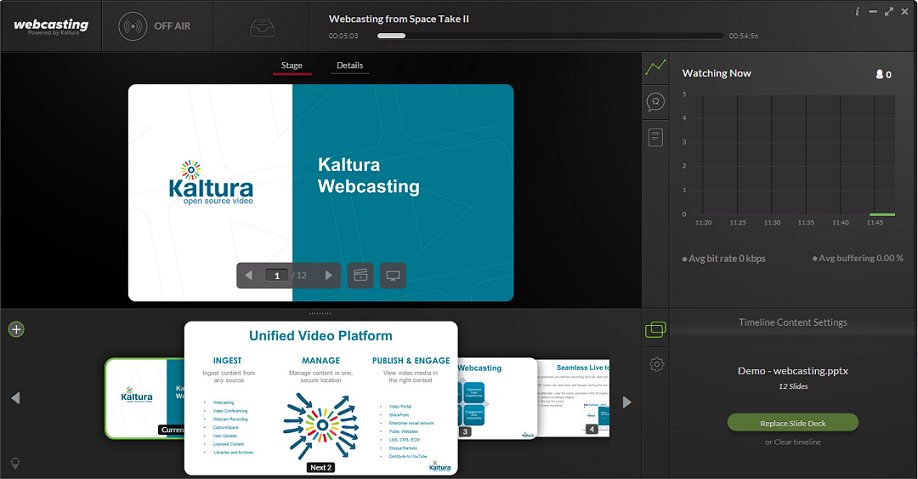Open the inbox tray icon in header
This screenshot has width=918, height=479.
point(262,27)
